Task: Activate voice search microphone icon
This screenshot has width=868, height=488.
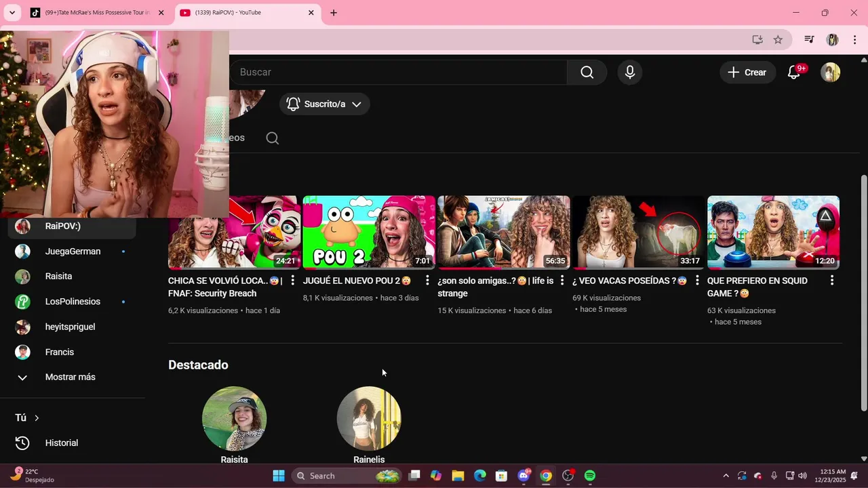Action: pyautogui.click(x=630, y=72)
